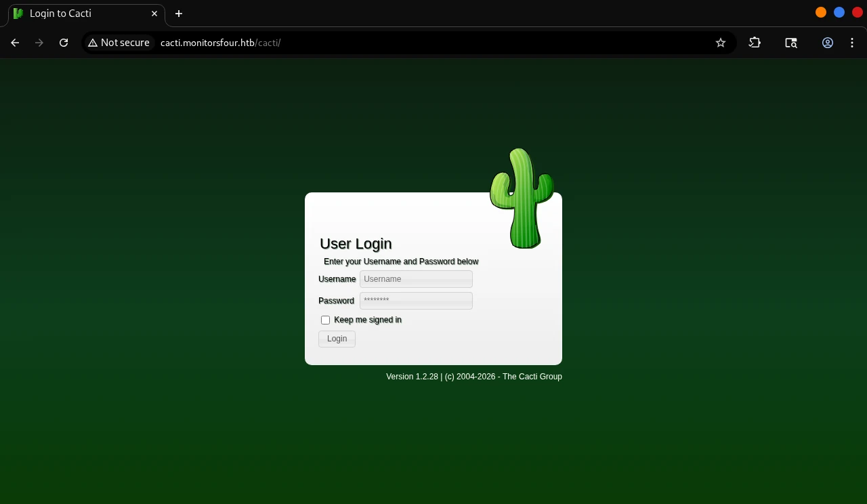Click the 'Keep me signed in' label text
Screen dimensions: 867x504
click(368, 320)
